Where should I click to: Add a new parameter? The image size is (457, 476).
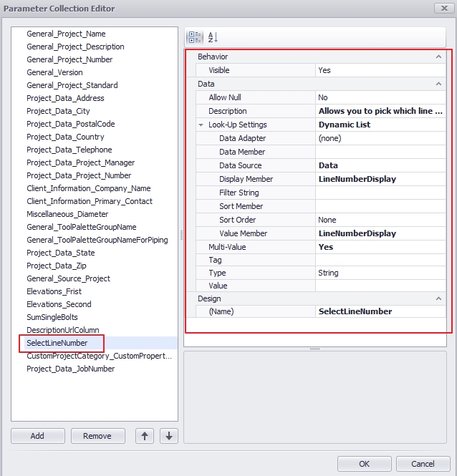coord(38,436)
